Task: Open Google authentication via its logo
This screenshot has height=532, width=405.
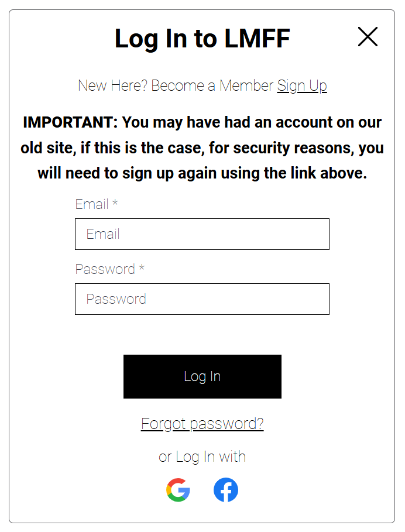Action: click(x=178, y=490)
